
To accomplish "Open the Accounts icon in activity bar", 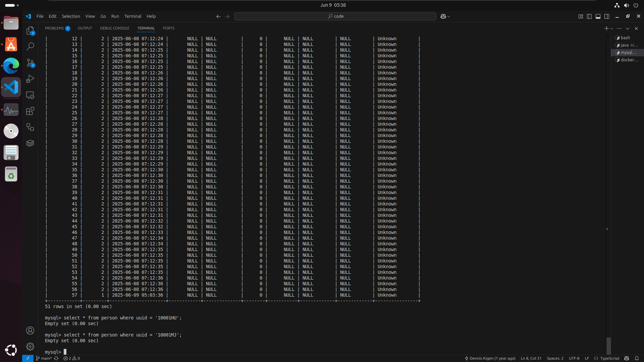I will coord(30,330).
